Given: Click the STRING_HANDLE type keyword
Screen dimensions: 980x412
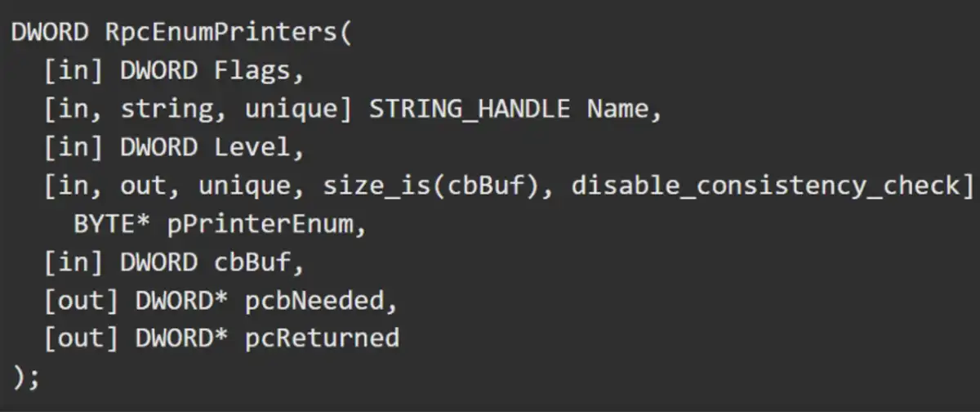Looking at the screenshot, I should click(470, 110).
